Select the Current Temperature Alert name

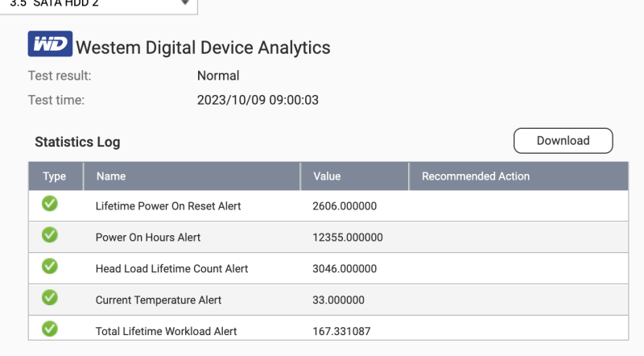coord(158,300)
